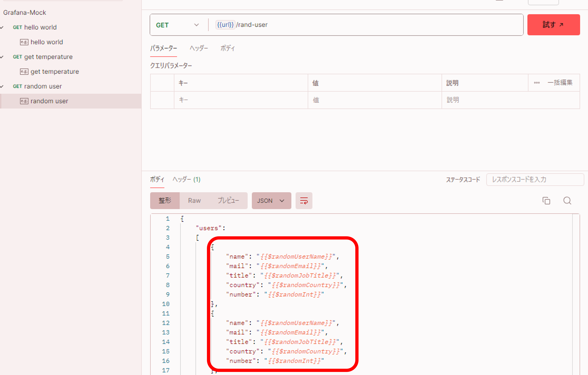Collapse the GET random user request
Image resolution: width=588 pixels, height=375 pixels.
pos(2,86)
